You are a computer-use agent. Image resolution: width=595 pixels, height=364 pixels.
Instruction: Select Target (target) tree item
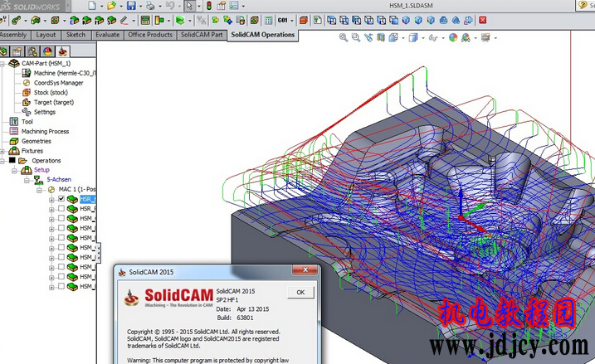click(x=54, y=102)
